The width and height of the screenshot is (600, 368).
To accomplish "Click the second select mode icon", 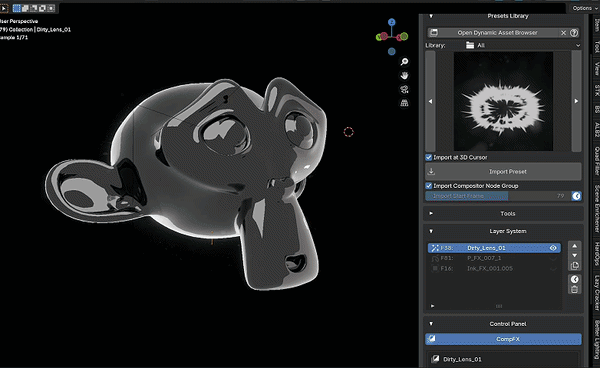I will click(25, 8).
